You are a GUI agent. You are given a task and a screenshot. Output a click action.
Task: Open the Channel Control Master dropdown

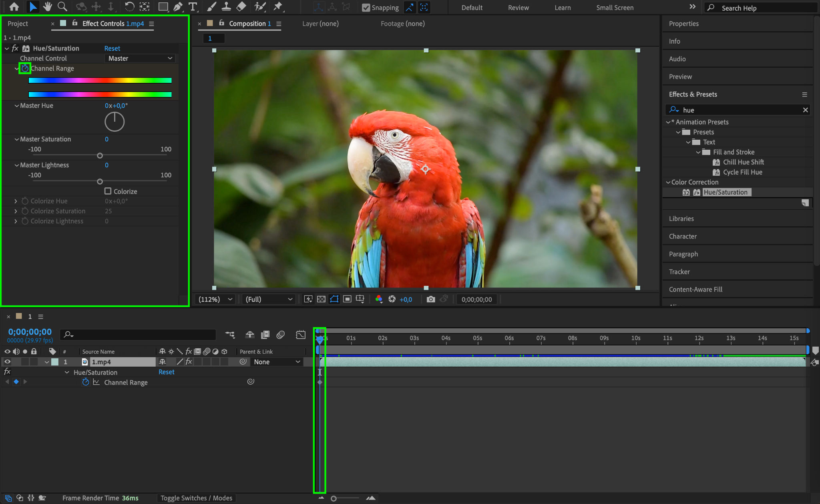[x=140, y=58]
